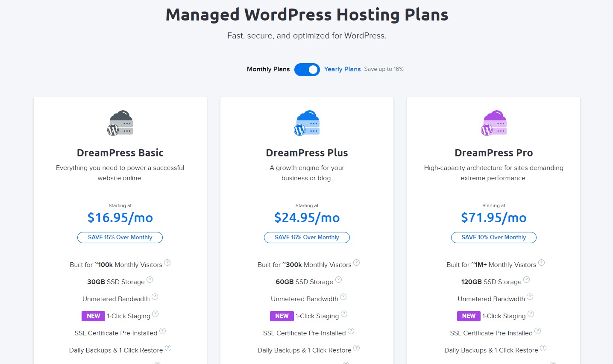Click 'Built for ~300k Monthly Visitors' text
Image resolution: width=613 pixels, height=364 pixels.
(304, 265)
